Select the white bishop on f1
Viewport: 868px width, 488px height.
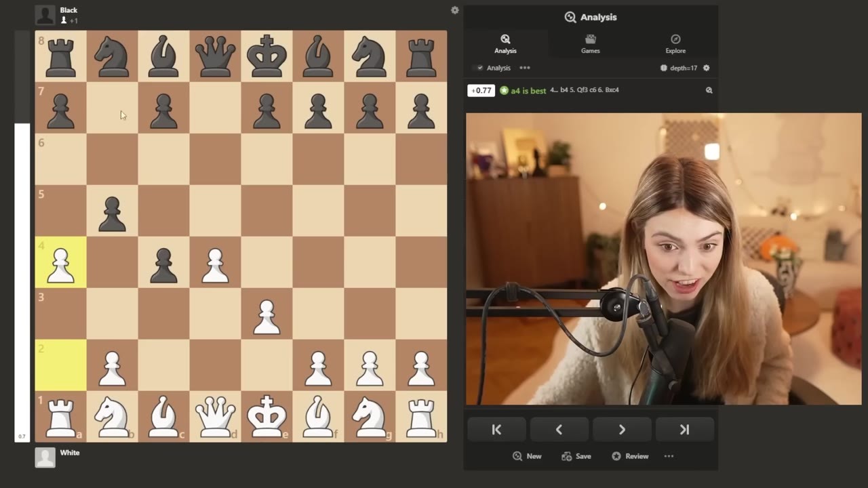[x=319, y=417]
